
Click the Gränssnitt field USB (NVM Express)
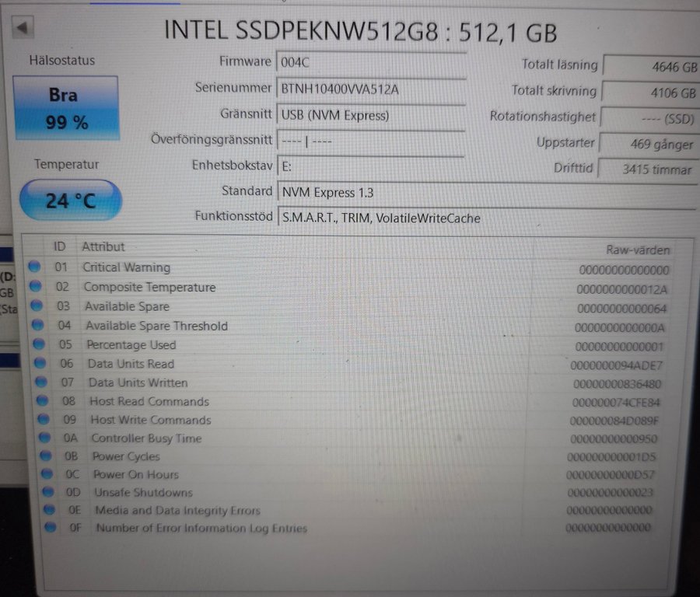tap(372, 116)
